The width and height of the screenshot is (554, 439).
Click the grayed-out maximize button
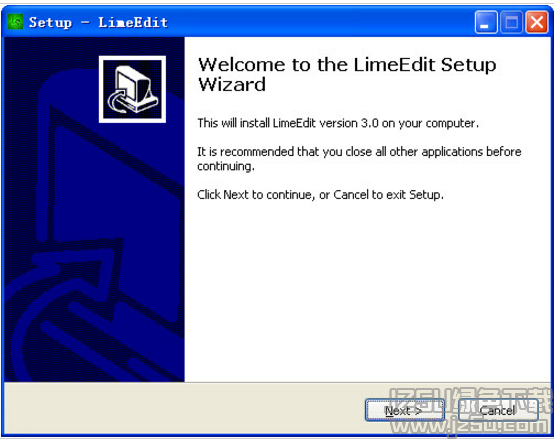pos(511,22)
